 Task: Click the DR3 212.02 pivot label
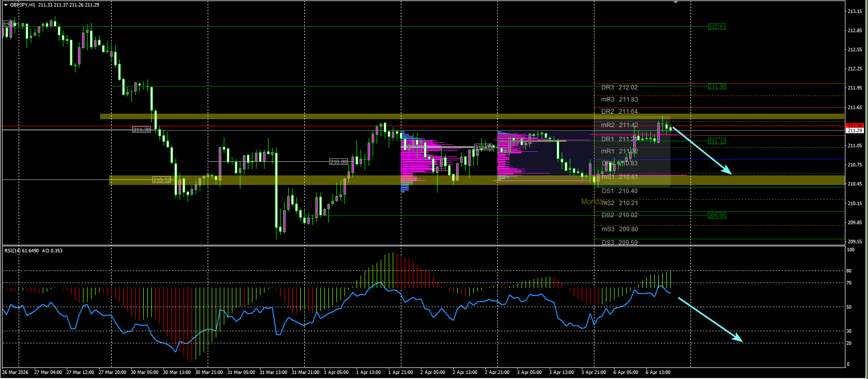620,87
